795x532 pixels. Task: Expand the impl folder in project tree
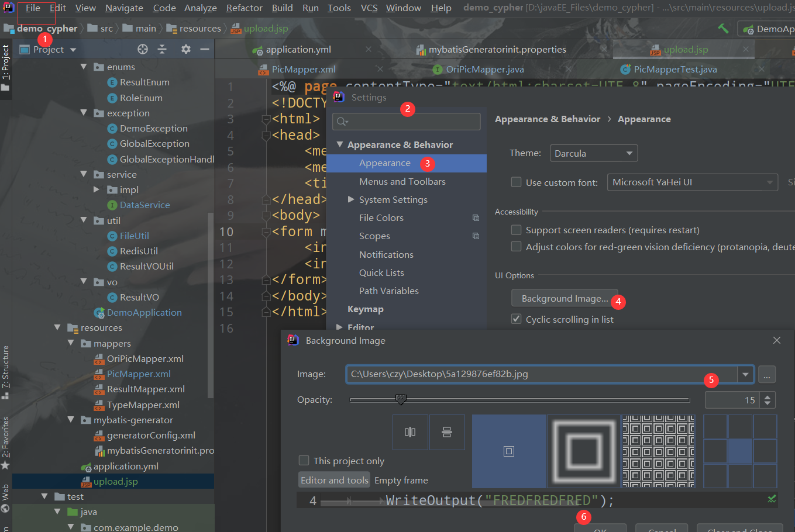[97, 189]
